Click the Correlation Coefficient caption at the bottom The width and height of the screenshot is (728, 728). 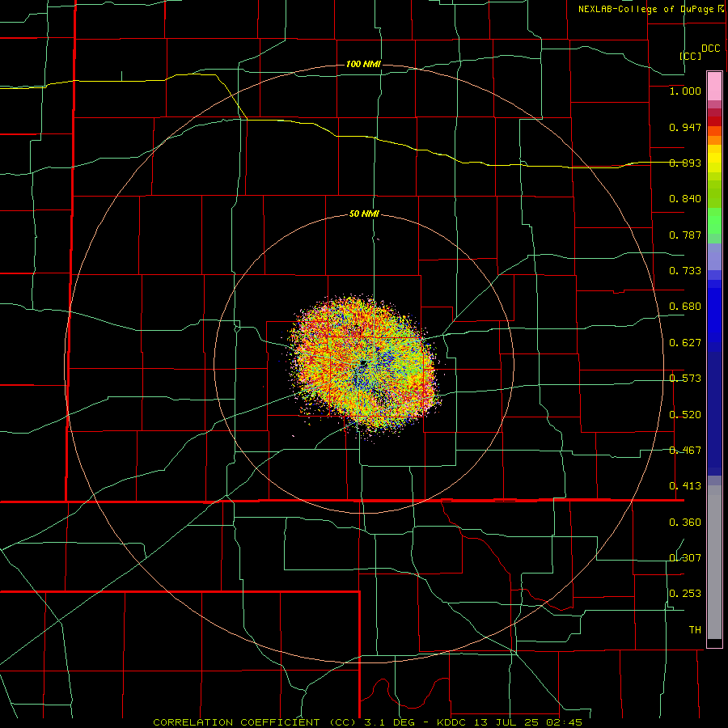367,722
